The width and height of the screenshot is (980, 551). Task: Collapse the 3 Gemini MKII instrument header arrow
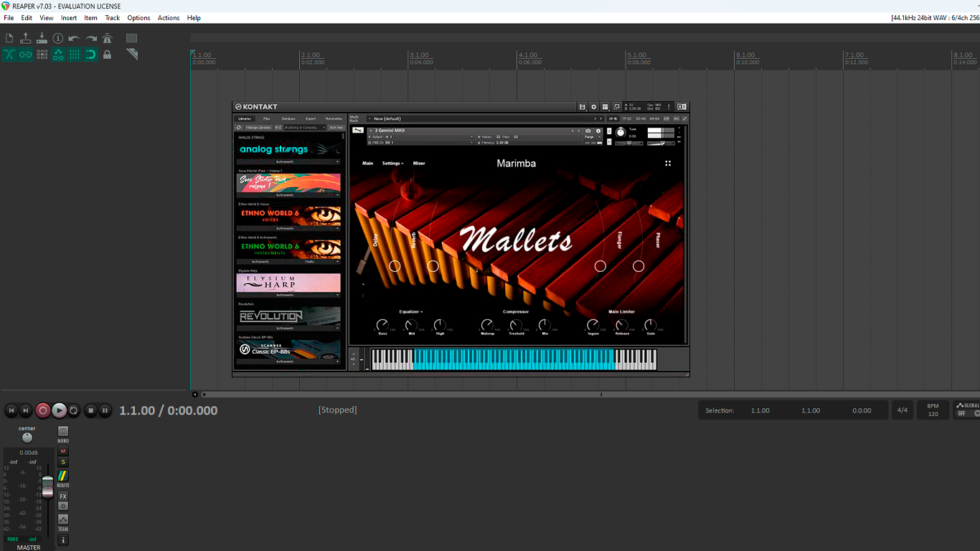click(x=371, y=131)
